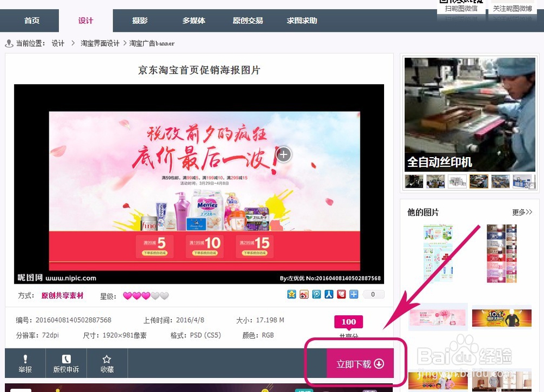Click the 格式 PSD (CS5) text

pos(196,335)
